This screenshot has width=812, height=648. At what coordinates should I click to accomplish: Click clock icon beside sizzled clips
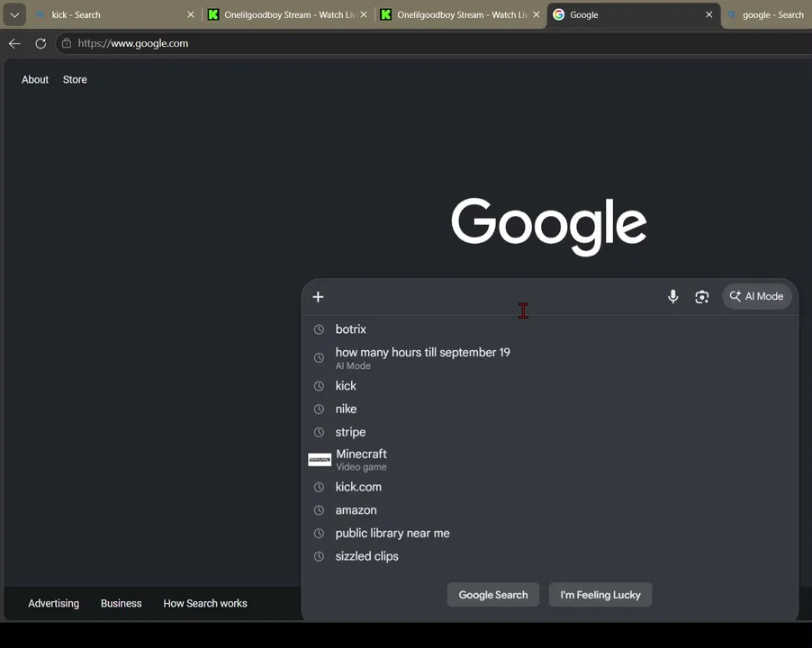pos(319,556)
